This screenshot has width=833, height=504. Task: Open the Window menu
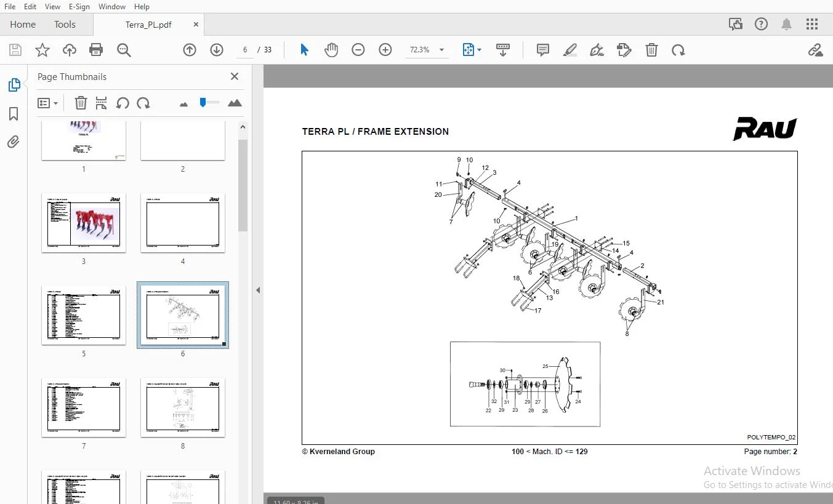coord(112,6)
